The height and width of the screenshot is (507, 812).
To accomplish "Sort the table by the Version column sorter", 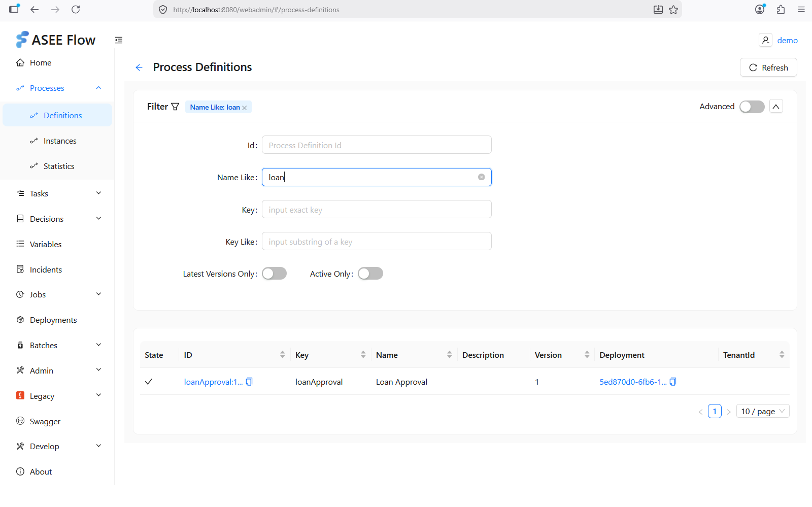I will [x=587, y=355].
